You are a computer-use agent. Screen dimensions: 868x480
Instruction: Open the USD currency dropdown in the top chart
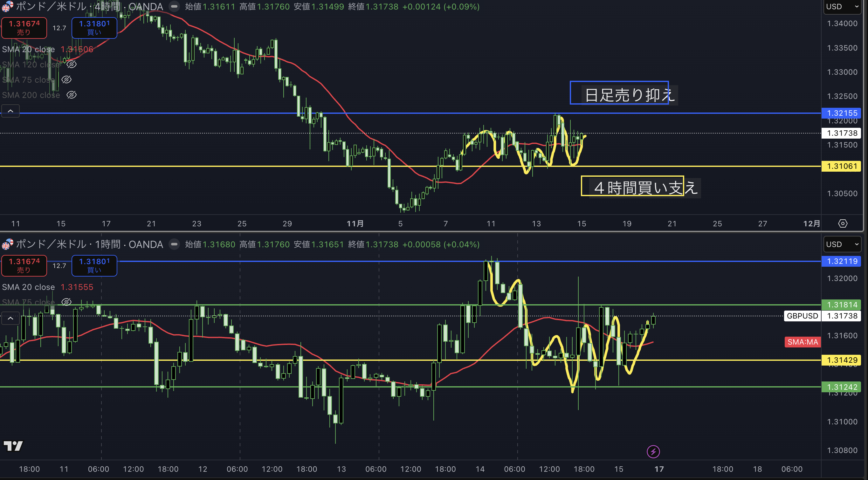842,7
